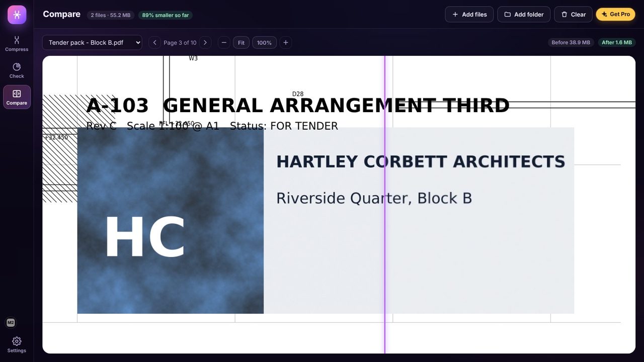Viewport: 644px width, 362px height.
Task: Click the Status: FOR TENDER text
Action: (284, 126)
